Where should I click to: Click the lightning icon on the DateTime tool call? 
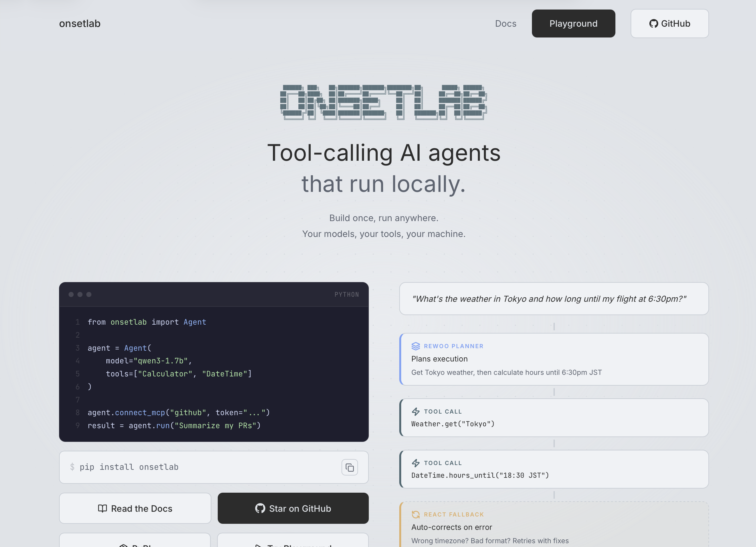click(416, 463)
